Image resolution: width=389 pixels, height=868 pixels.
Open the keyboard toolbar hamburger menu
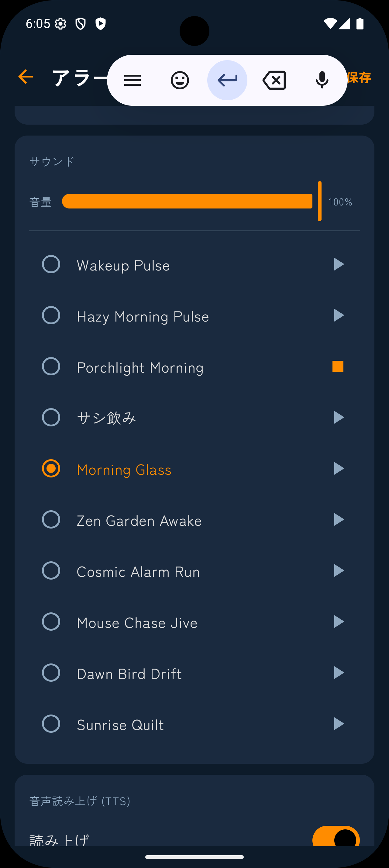pos(133,80)
